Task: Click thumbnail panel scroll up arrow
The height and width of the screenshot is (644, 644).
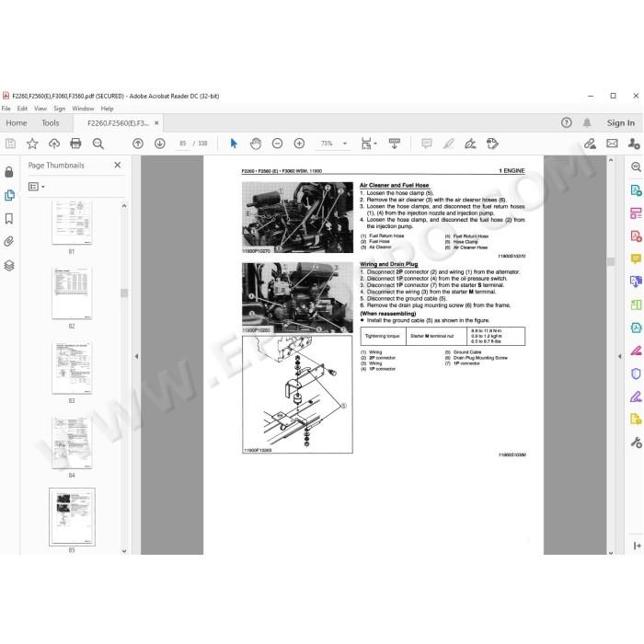Action: click(124, 206)
